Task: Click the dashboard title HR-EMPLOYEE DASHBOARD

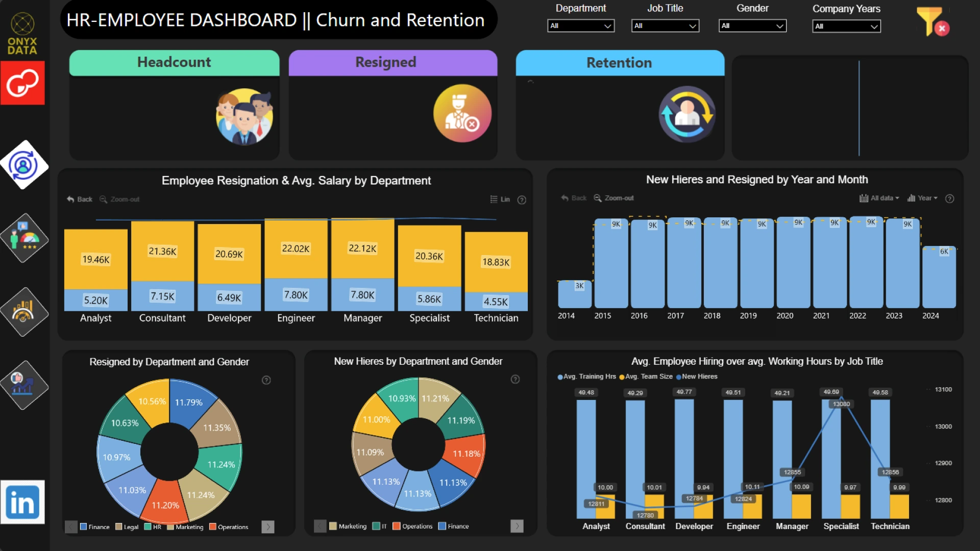Action: [276, 20]
